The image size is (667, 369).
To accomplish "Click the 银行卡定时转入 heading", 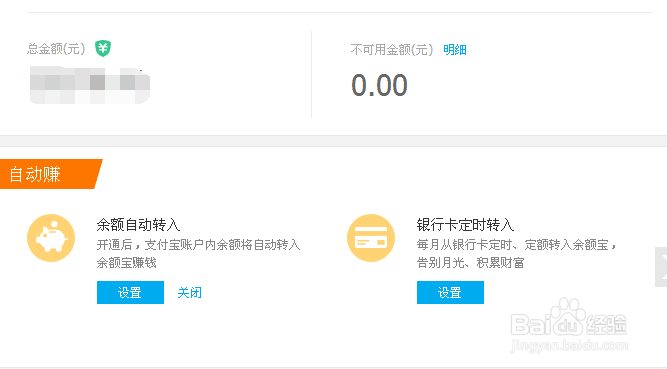I will (465, 225).
